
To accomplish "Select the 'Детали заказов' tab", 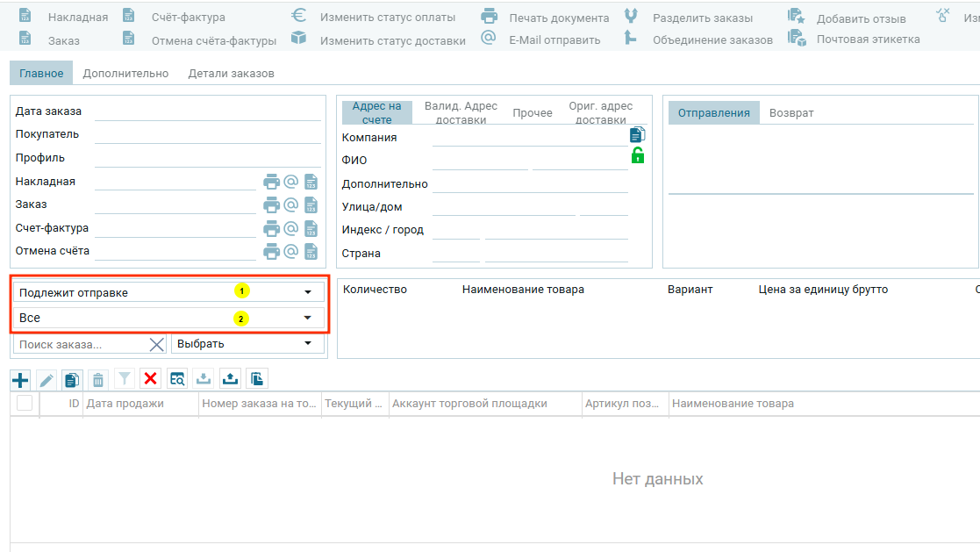I will pyautogui.click(x=231, y=74).
